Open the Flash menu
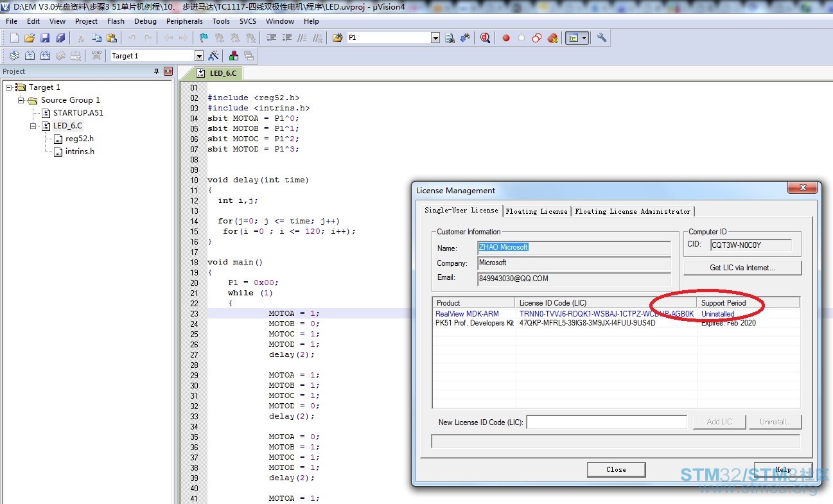The image size is (833, 504). point(116,21)
